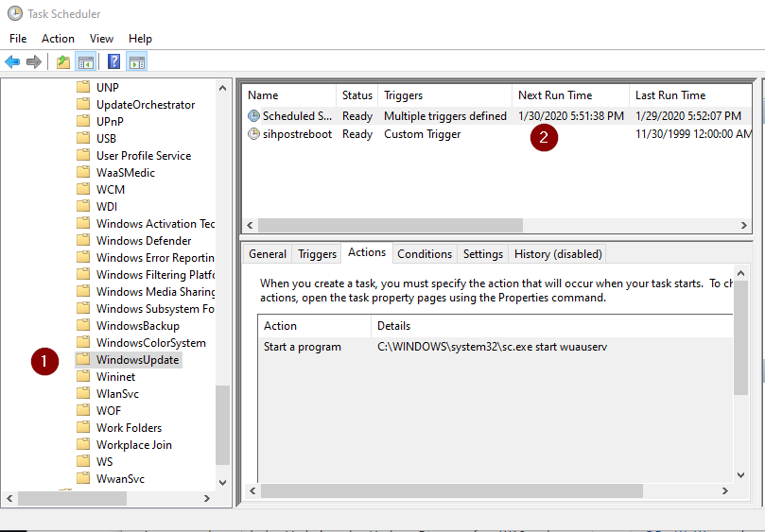Image resolution: width=765 pixels, height=532 pixels.
Task: Select User Profile Service in the tree
Action: pyautogui.click(x=144, y=156)
